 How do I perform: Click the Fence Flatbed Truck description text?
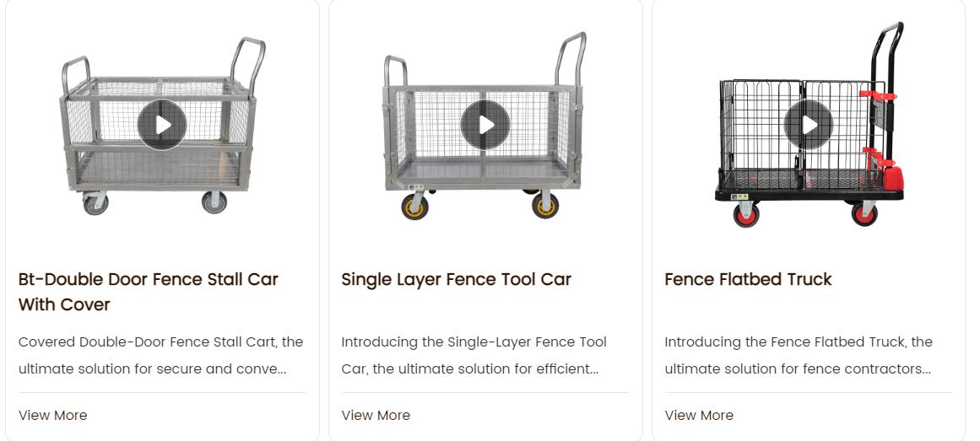pyautogui.click(x=798, y=355)
